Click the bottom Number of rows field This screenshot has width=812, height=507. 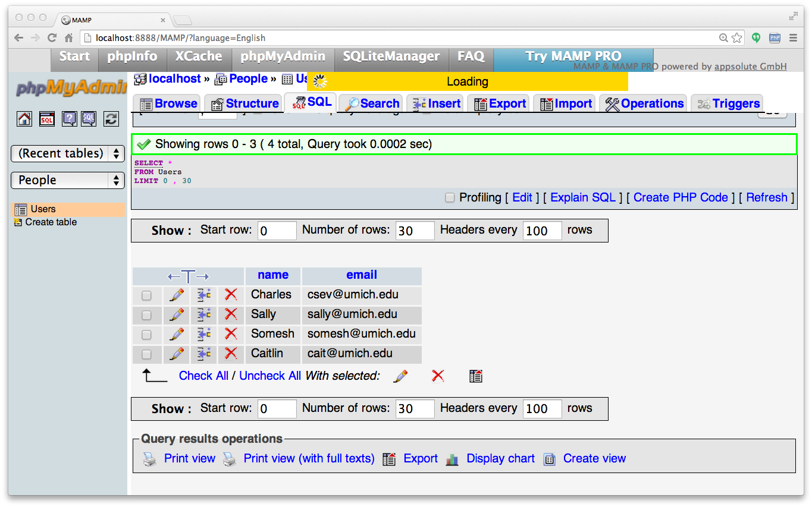(415, 409)
